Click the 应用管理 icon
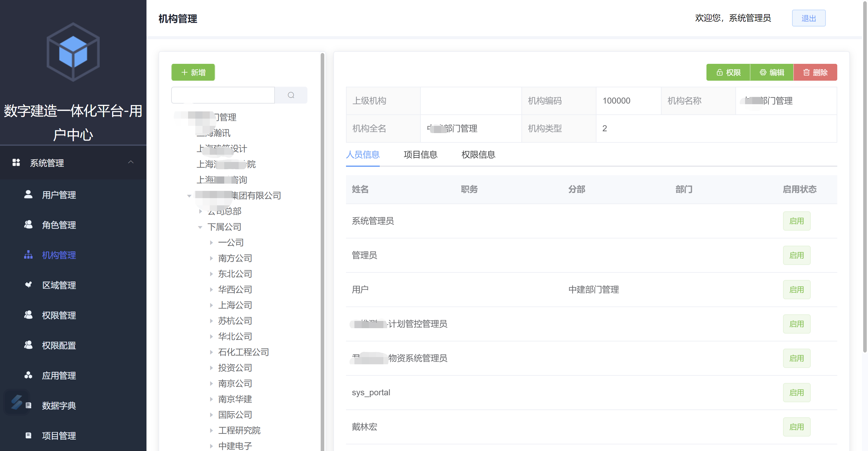The image size is (868, 451). point(28,375)
